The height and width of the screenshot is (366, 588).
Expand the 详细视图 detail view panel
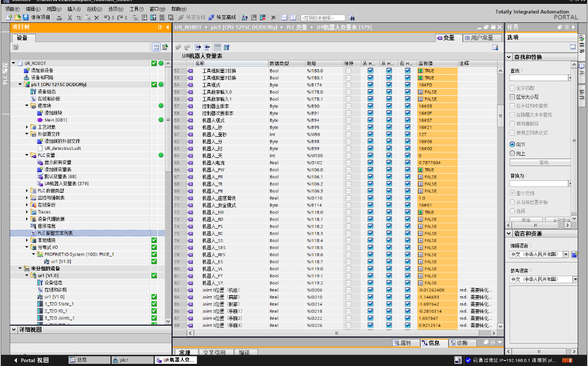(x=14, y=330)
